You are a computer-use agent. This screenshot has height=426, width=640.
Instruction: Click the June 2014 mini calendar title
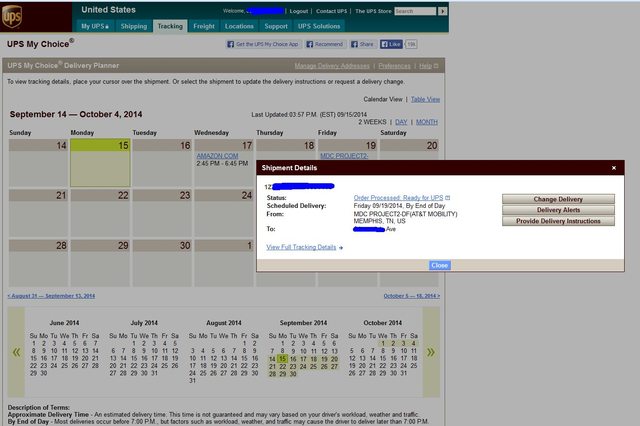coord(64,323)
